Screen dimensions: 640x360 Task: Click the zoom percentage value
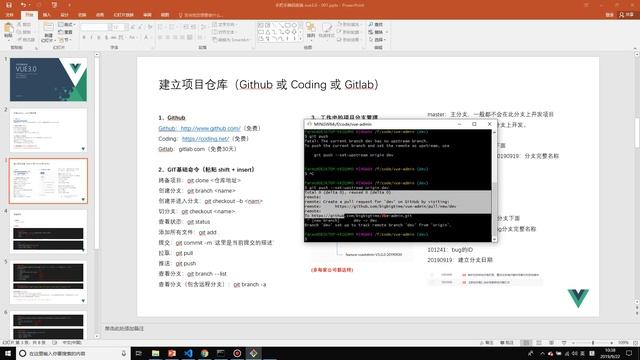(x=623, y=343)
